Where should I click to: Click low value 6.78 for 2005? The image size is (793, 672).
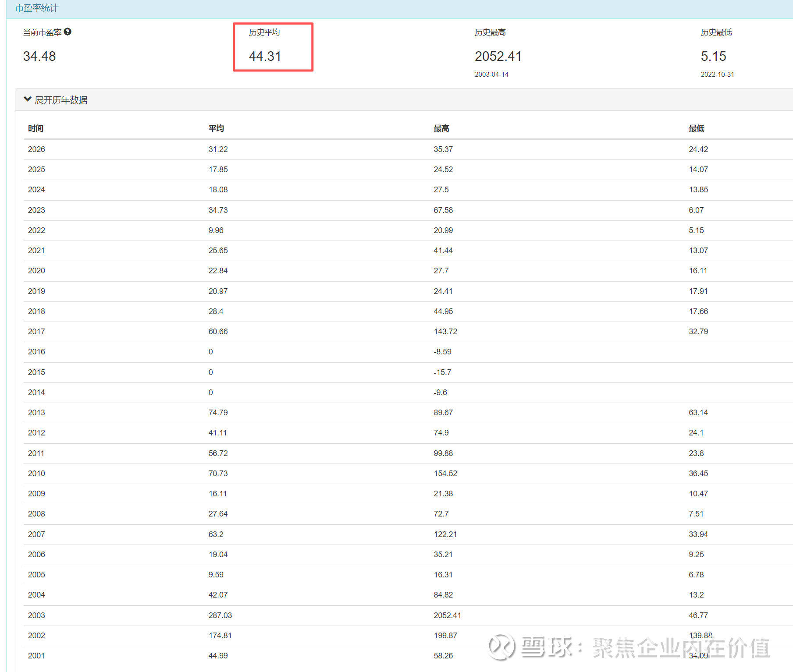[x=696, y=575]
